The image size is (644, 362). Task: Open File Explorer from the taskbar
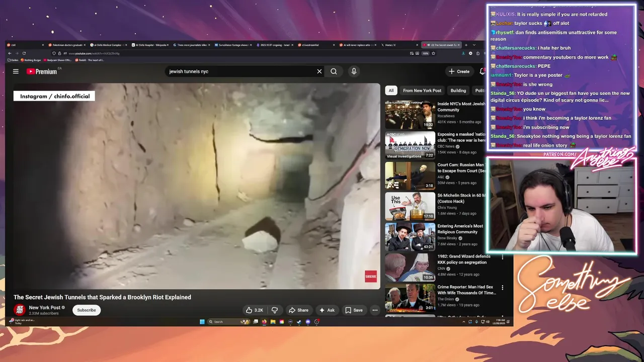pos(273,322)
